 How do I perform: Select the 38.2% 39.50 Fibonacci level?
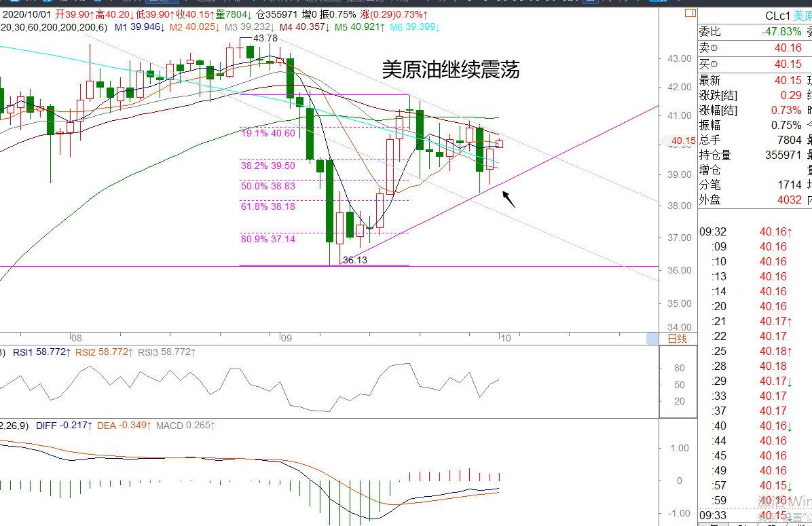click(267, 166)
